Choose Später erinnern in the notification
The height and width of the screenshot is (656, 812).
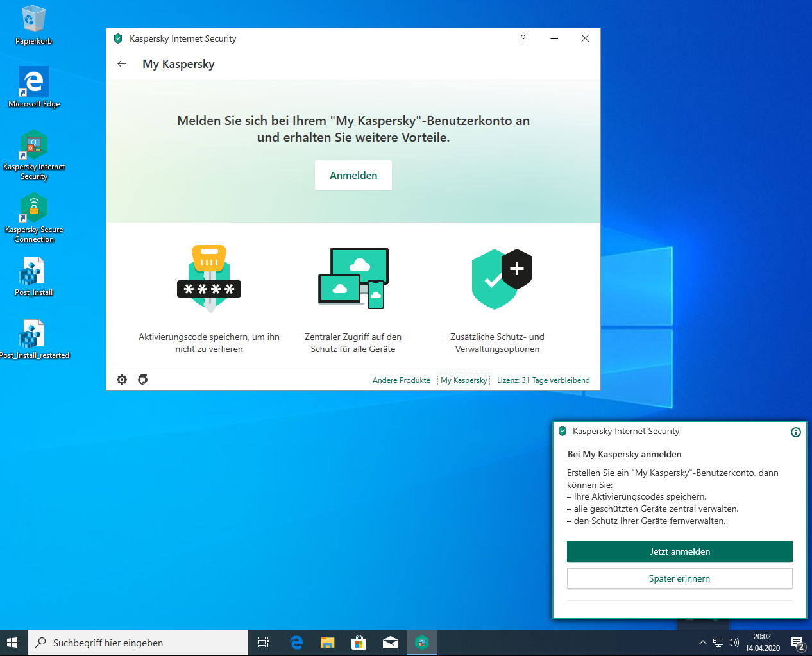tap(679, 578)
